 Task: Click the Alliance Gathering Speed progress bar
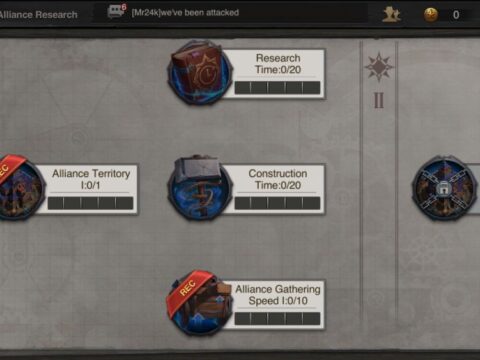277,319
